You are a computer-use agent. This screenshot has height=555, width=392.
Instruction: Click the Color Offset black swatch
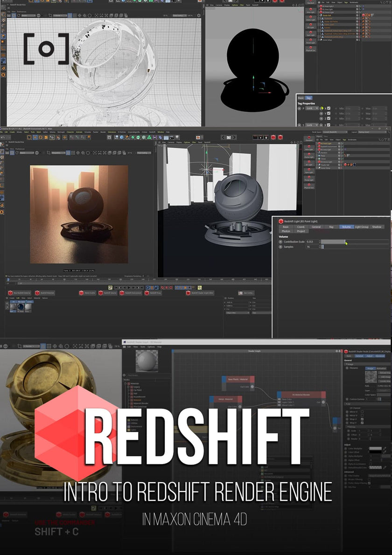(375, 452)
